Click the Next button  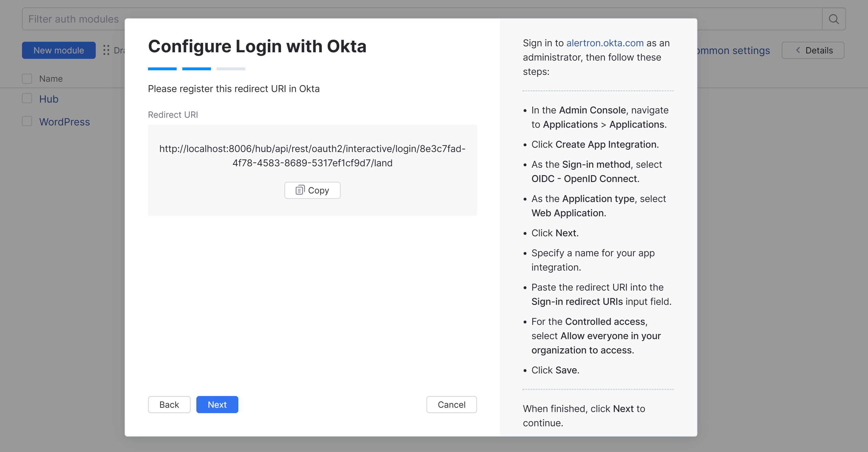(217, 404)
